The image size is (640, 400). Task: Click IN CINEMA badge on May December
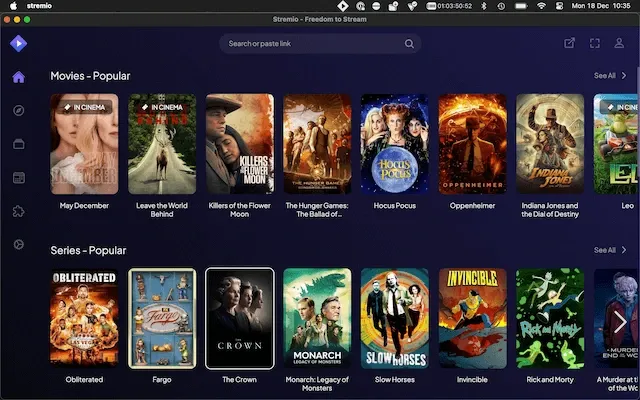click(85, 107)
